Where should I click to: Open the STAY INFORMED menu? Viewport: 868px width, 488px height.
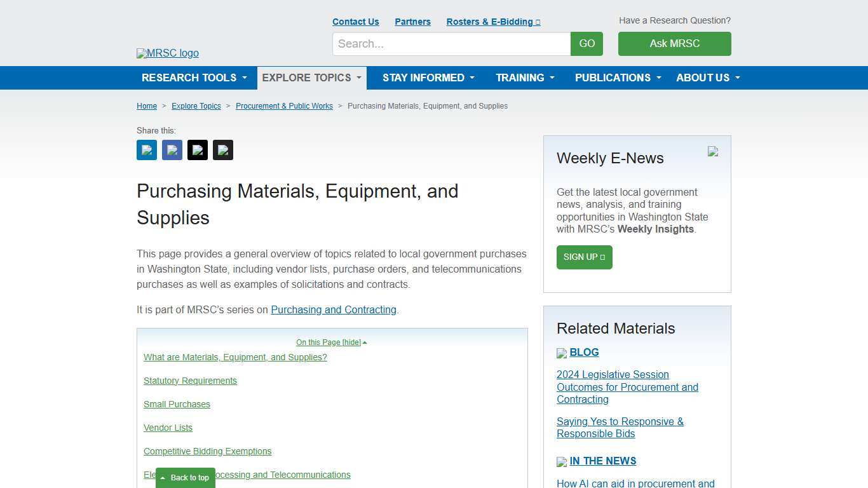point(428,78)
